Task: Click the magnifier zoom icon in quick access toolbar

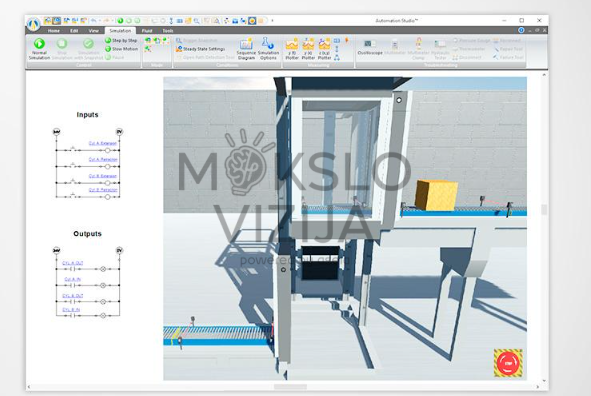Action: tap(197, 21)
